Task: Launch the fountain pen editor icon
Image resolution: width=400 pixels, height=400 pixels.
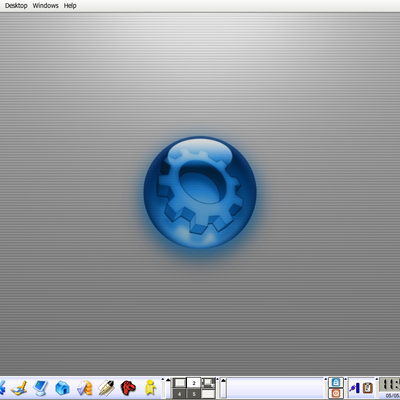Action: 106,388
